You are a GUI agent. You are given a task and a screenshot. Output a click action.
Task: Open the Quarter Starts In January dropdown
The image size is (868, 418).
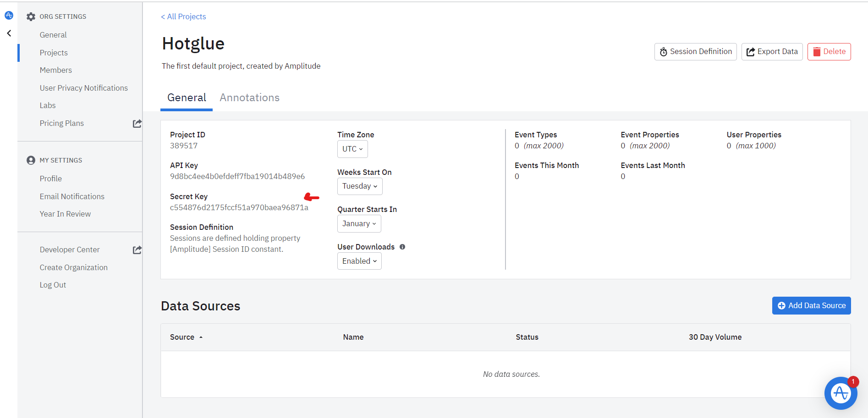(x=359, y=224)
